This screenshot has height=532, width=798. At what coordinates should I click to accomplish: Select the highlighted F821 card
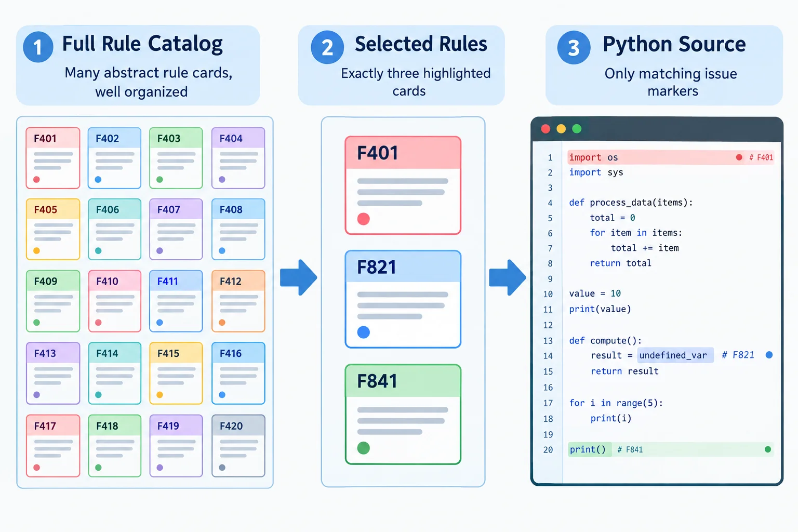[x=403, y=299]
